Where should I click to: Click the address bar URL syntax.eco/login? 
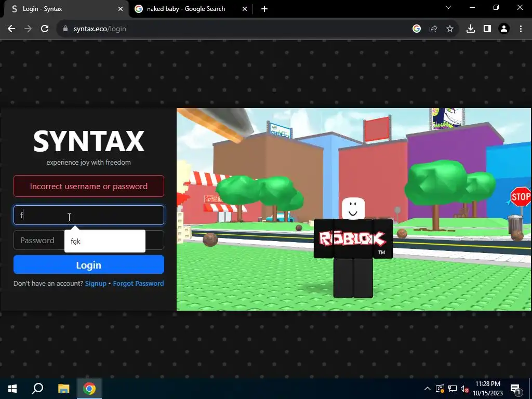click(100, 29)
